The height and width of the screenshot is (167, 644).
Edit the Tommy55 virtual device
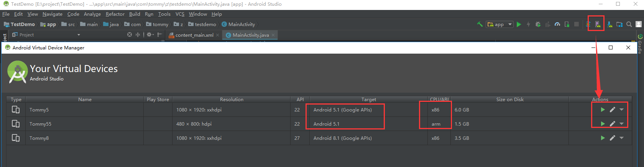pyautogui.click(x=612, y=124)
